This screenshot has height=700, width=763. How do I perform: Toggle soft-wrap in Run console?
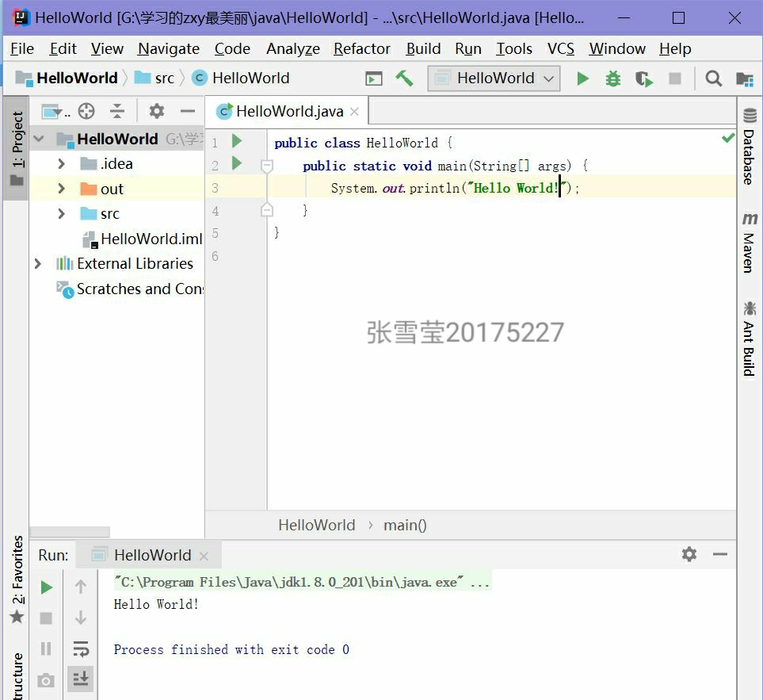(81, 649)
